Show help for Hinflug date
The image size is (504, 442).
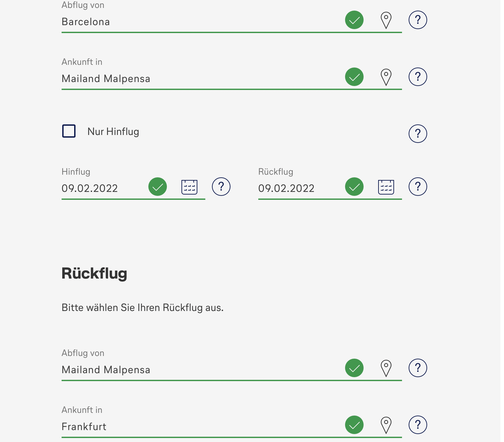tap(221, 187)
